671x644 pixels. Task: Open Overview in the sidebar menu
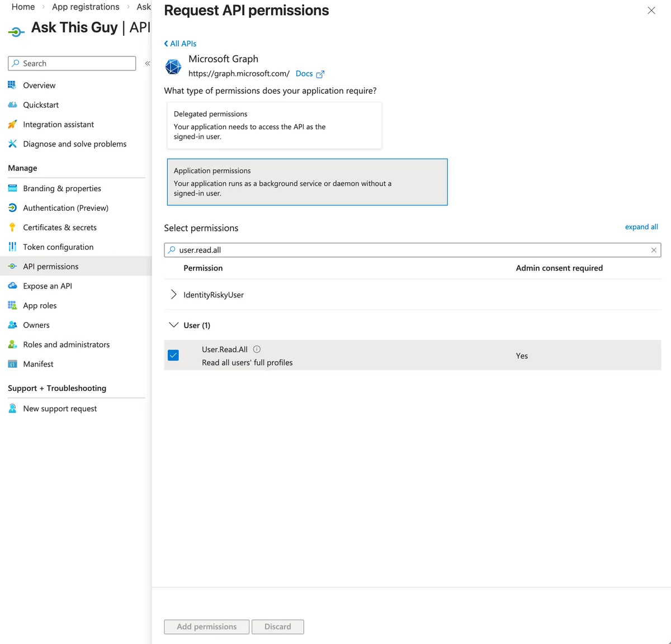click(x=39, y=85)
